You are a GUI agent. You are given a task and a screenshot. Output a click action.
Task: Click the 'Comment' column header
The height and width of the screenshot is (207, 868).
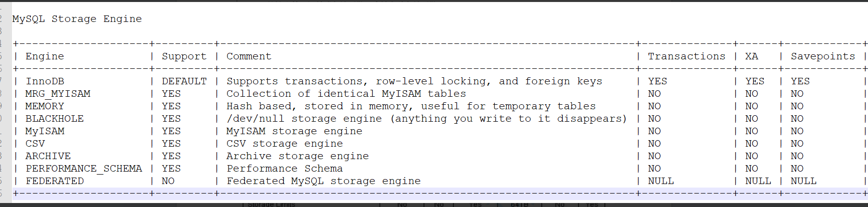249,56
